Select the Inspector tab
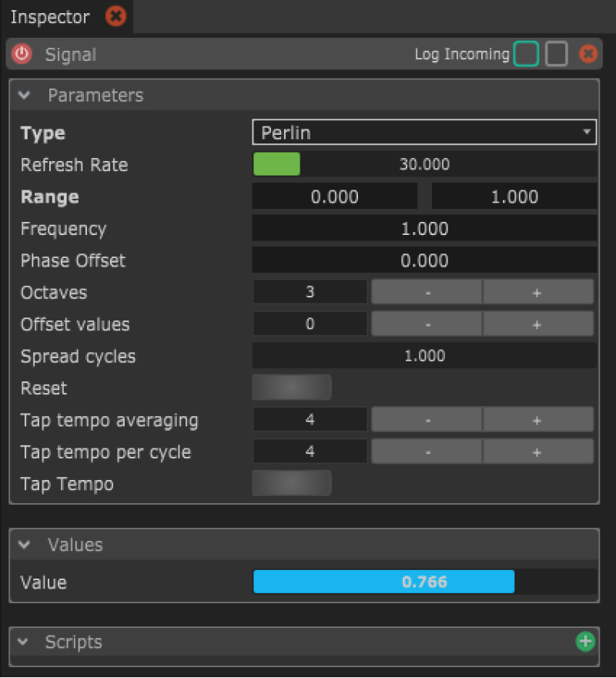This screenshot has width=616, height=678. [50, 16]
